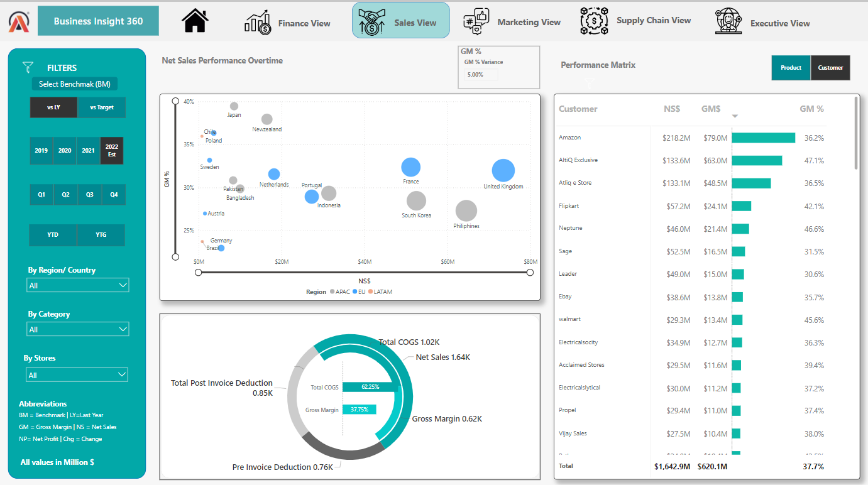The height and width of the screenshot is (485, 868).
Task: Click the company logo icon
Action: [x=18, y=21]
